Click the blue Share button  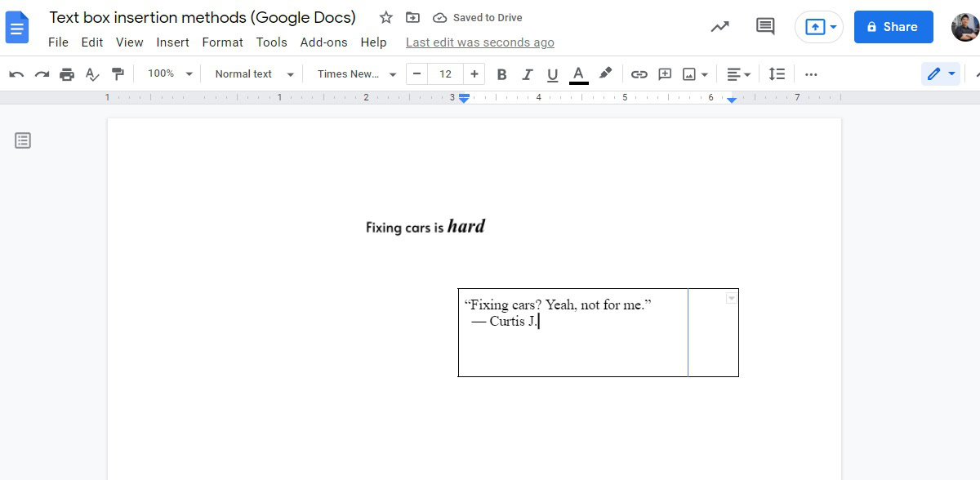(893, 27)
